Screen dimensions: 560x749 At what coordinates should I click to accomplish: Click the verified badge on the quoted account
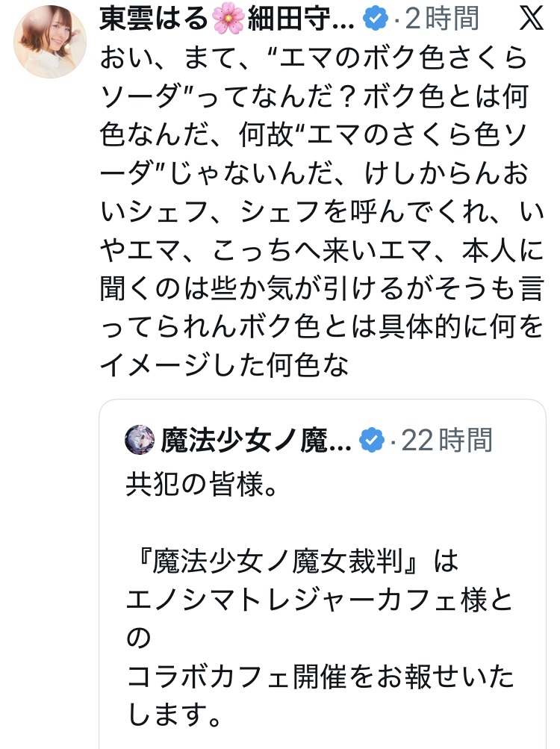(x=371, y=441)
